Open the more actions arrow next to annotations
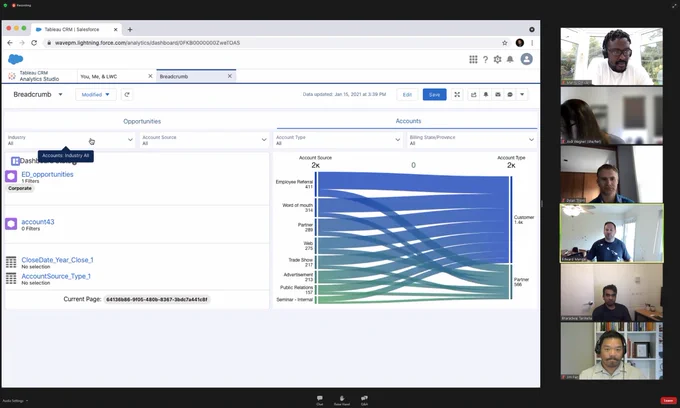 tap(522, 95)
